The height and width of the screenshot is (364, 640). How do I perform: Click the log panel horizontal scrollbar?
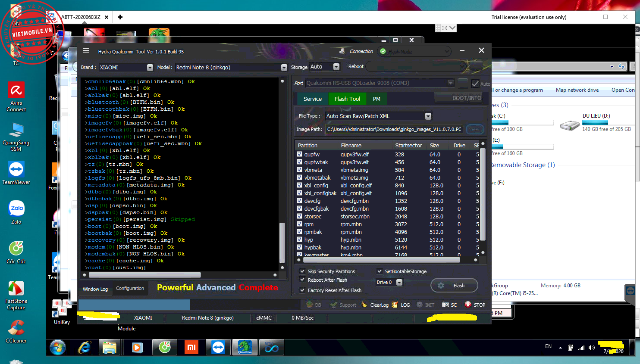[x=144, y=275]
